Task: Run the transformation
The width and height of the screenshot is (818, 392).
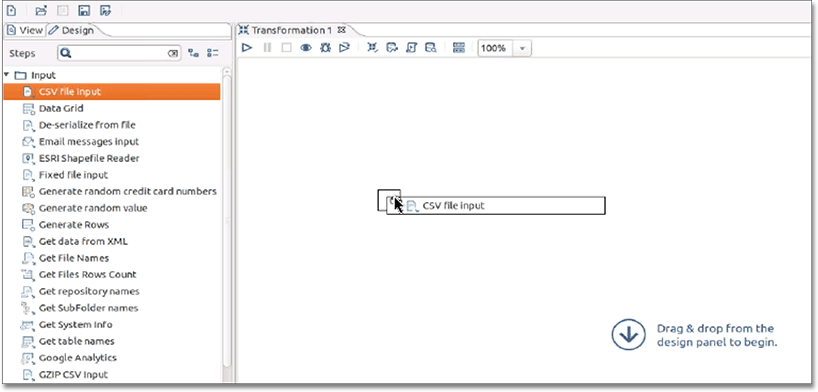Action: coord(247,48)
